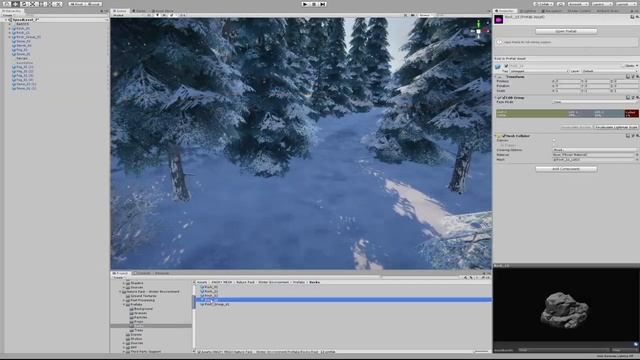Click the Open Prefab button
Viewport: 640px width, 360px height.
[566, 31]
